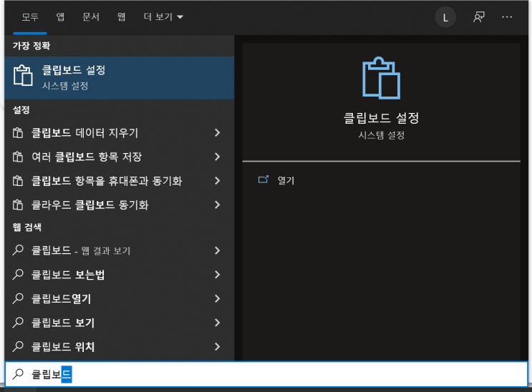Click the search input field containing 클립보드

tap(266, 374)
